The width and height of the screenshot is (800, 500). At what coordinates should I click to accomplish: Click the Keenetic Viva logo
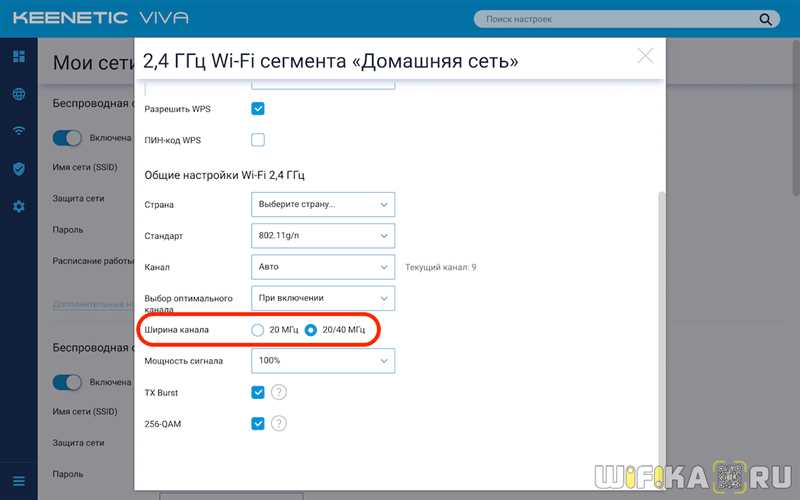tap(101, 18)
